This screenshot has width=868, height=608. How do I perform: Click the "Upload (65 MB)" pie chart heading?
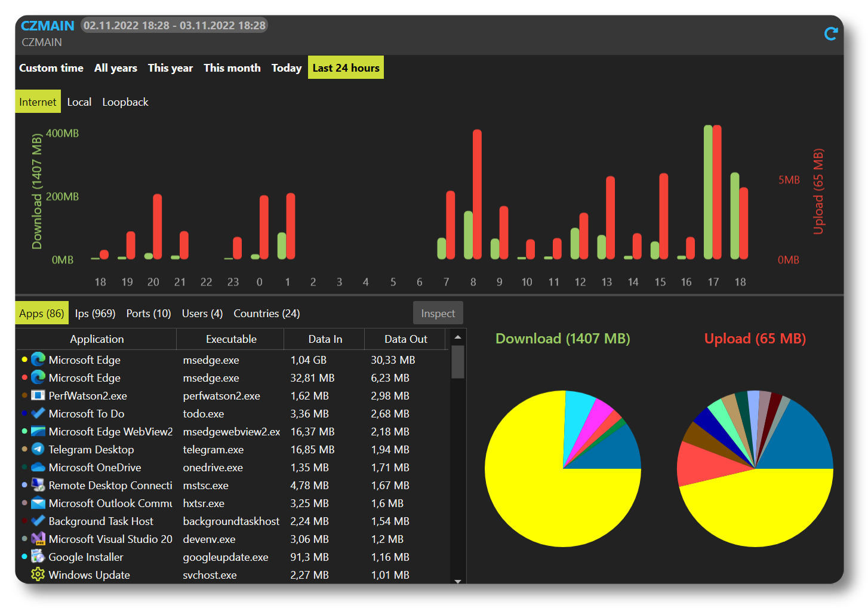click(x=755, y=339)
